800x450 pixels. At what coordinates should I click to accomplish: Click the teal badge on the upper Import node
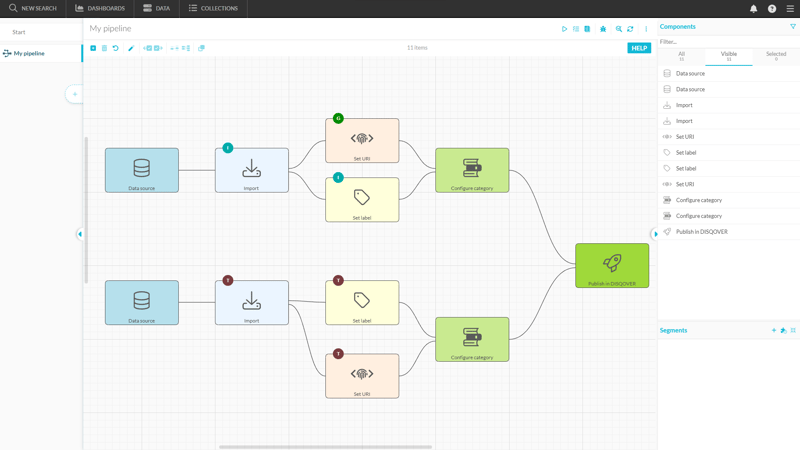coord(228,148)
